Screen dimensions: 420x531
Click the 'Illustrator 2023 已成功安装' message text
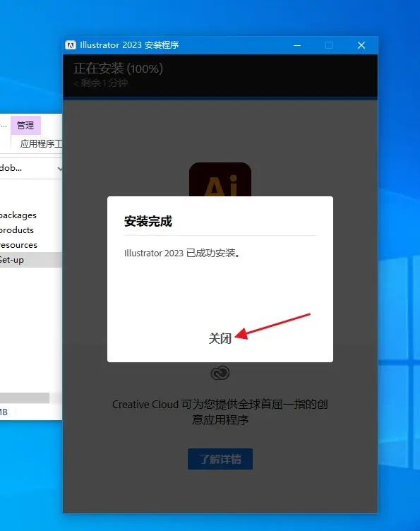pyautogui.click(x=182, y=253)
